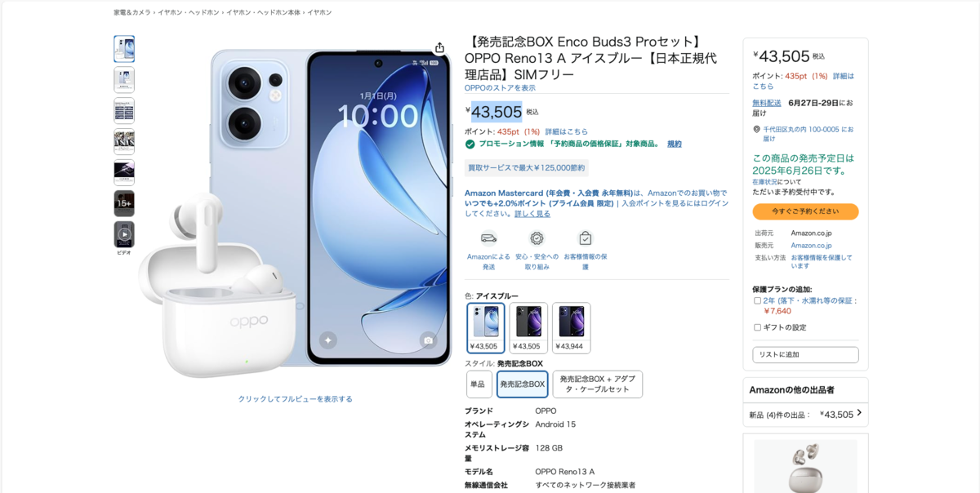Click the 今すぐご予約ください button
This screenshot has width=980, height=493.
coord(805,211)
